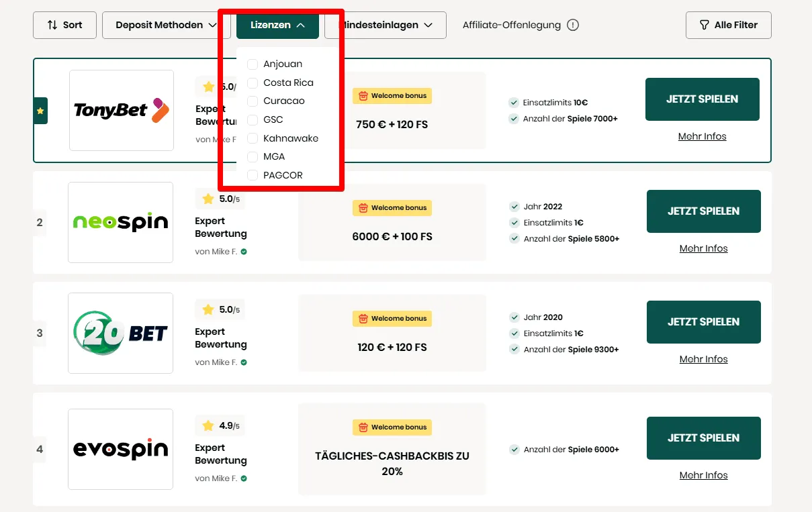Click the rank number 2 beside neospin

click(x=40, y=223)
